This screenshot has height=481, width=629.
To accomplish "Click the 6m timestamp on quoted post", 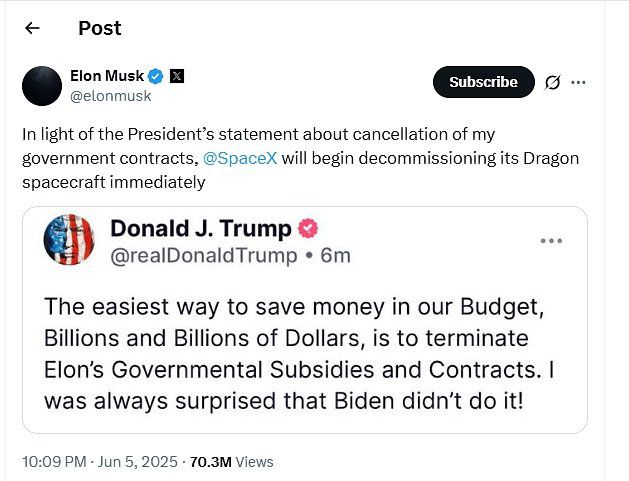I will point(335,256).
